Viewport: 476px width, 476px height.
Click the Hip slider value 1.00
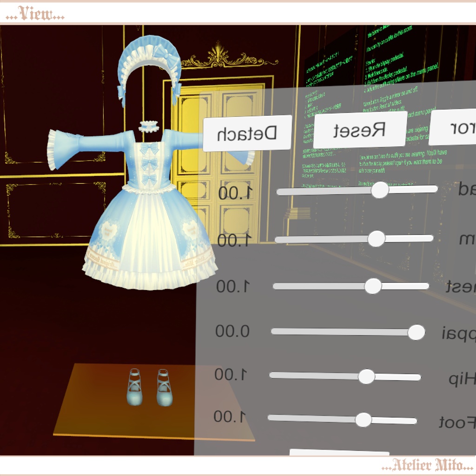(x=231, y=375)
